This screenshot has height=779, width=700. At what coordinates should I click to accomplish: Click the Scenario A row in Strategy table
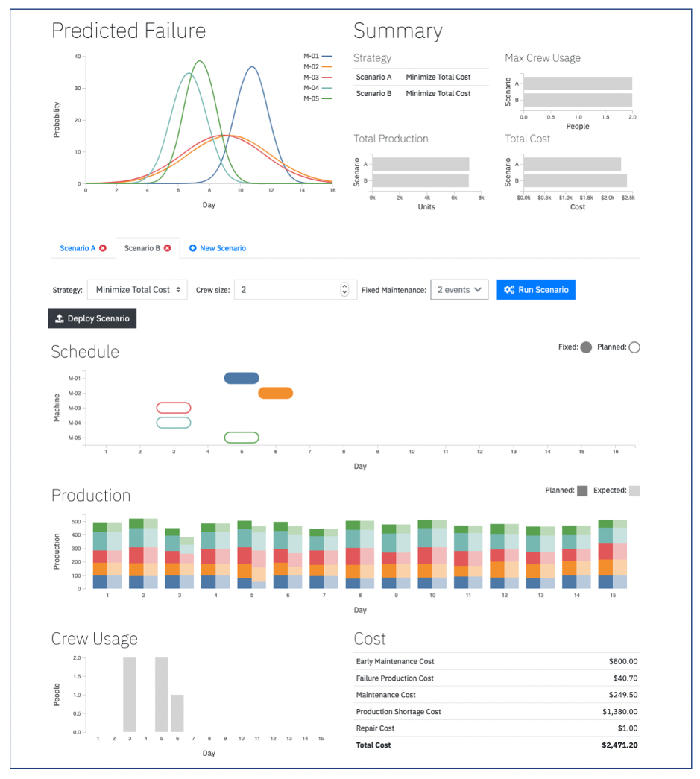pos(420,77)
